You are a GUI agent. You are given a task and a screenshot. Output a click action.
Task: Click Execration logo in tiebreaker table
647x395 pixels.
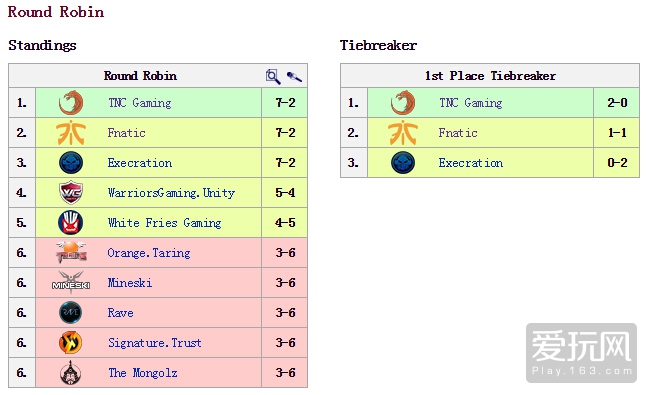[x=403, y=163]
